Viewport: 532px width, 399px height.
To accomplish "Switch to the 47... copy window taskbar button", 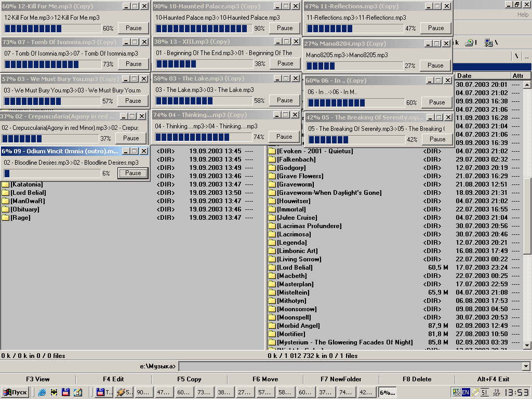I will pos(164,392).
